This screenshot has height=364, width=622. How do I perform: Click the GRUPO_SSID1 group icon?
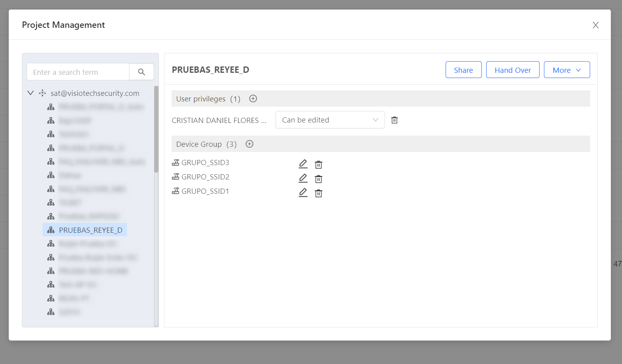tap(176, 191)
